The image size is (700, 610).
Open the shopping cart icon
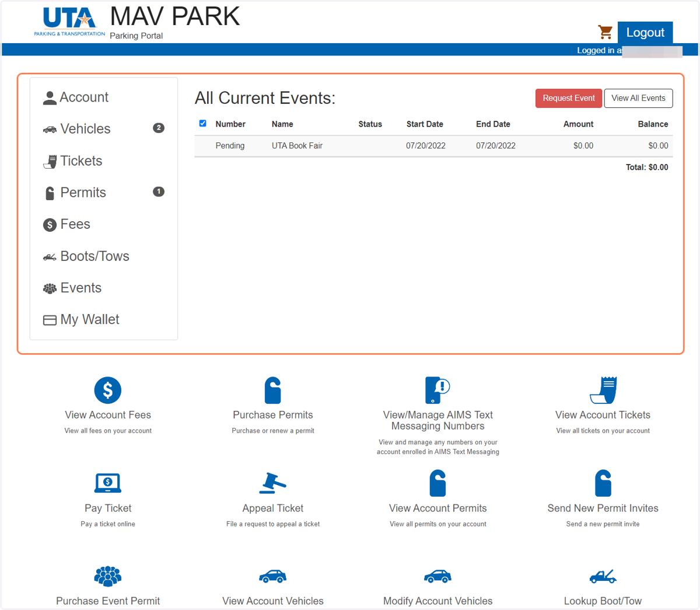[605, 32]
